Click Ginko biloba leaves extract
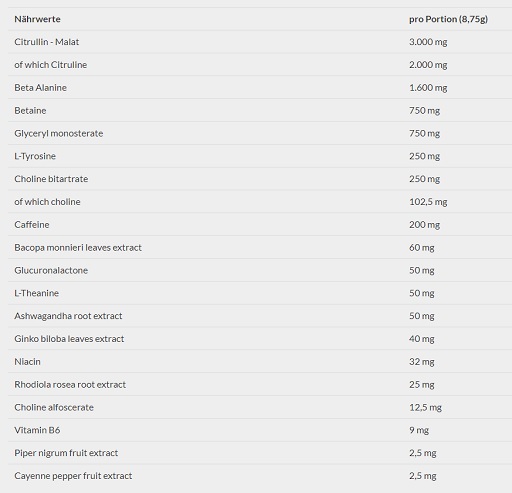 click(69, 339)
